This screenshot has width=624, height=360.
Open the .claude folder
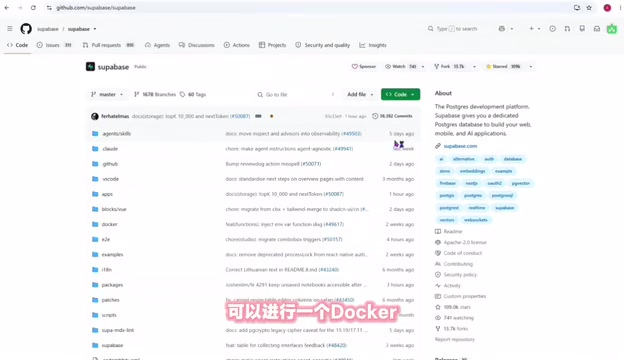point(110,149)
